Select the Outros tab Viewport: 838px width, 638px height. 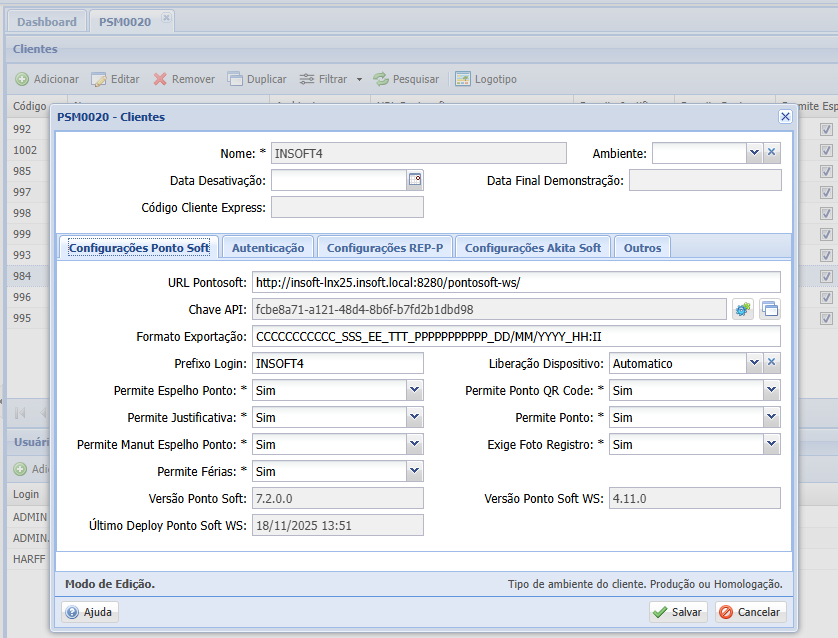click(x=642, y=247)
